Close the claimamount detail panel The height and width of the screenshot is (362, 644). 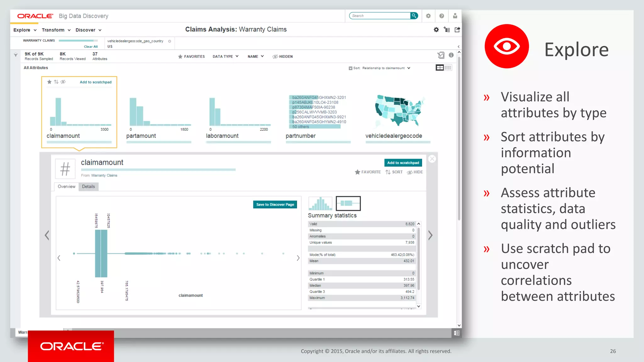tap(432, 159)
